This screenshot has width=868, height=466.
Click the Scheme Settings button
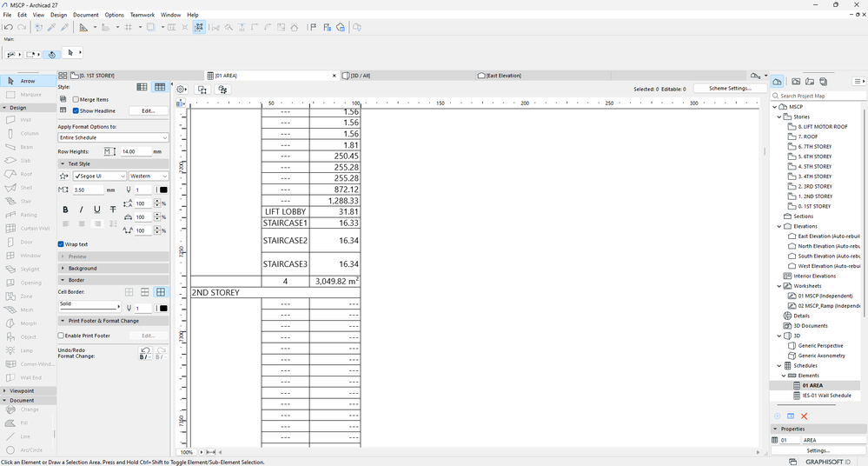pyautogui.click(x=730, y=89)
